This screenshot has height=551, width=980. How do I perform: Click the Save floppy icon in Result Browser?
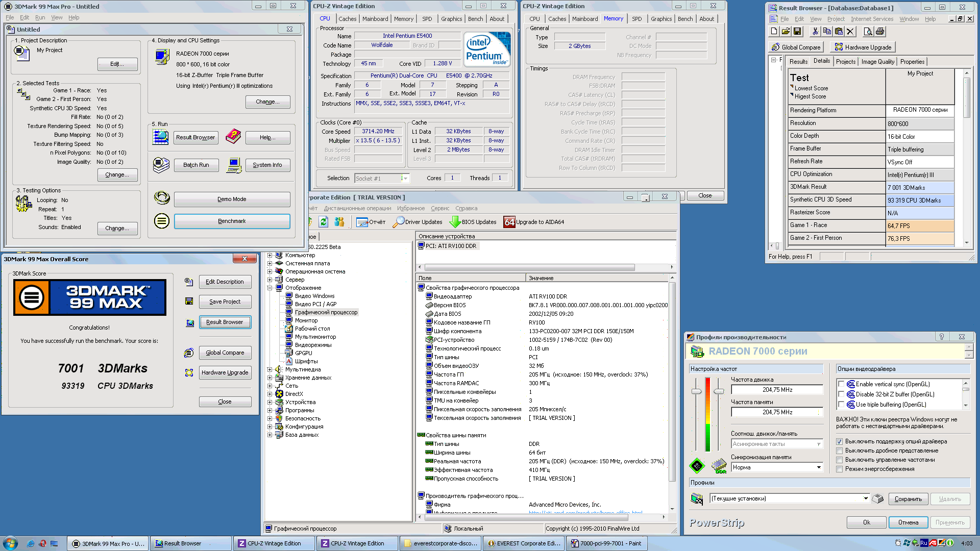797,32
